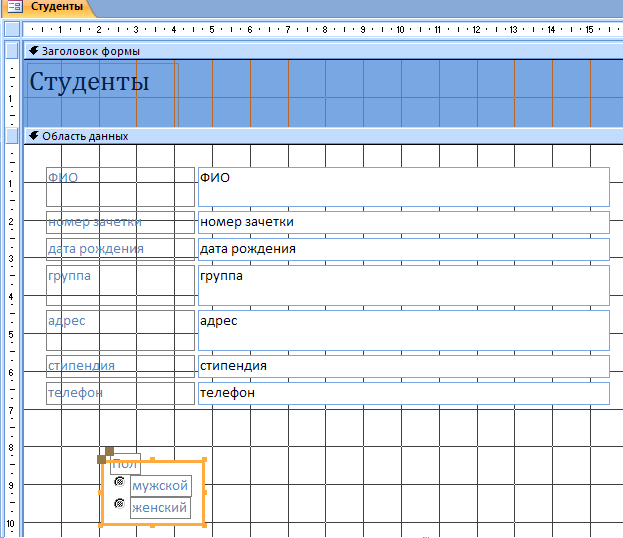This screenshot has height=538, width=623.
Task: Click the vertical ruler at mark 5 in data area
Action: 11,335
